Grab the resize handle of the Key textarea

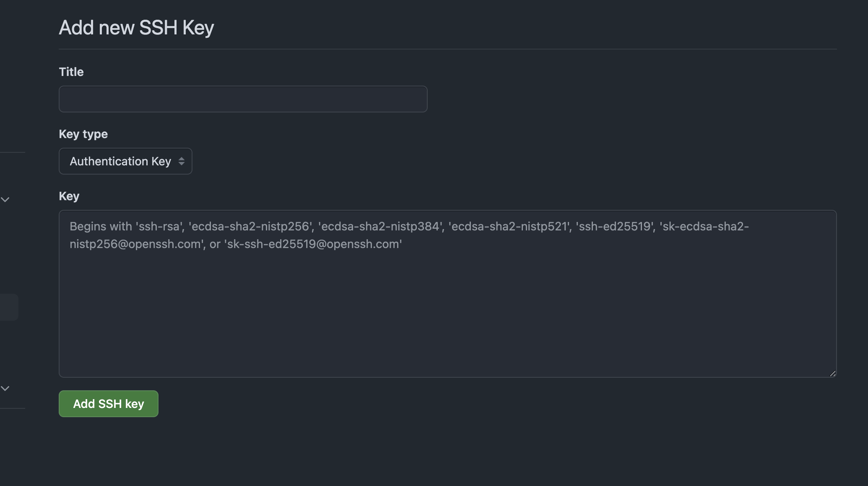[832, 374]
